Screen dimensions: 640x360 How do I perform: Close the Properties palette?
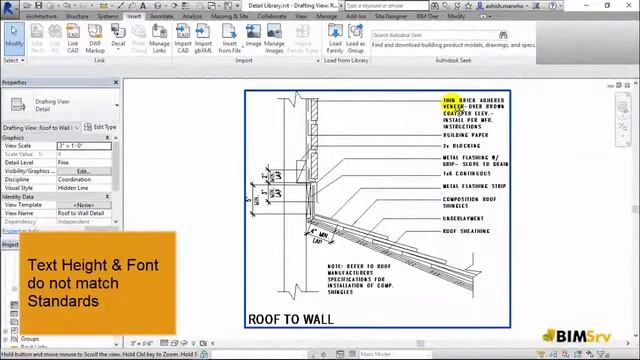pyautogui.click(x=116, y=82)
